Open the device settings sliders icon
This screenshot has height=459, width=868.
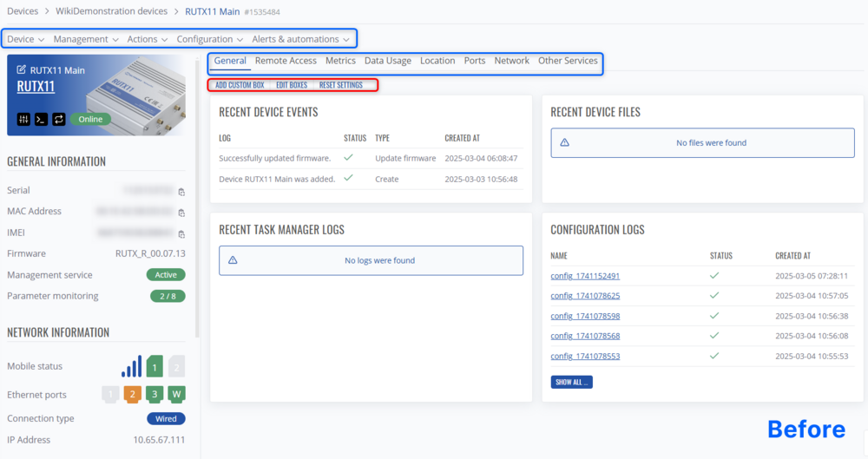23,119
